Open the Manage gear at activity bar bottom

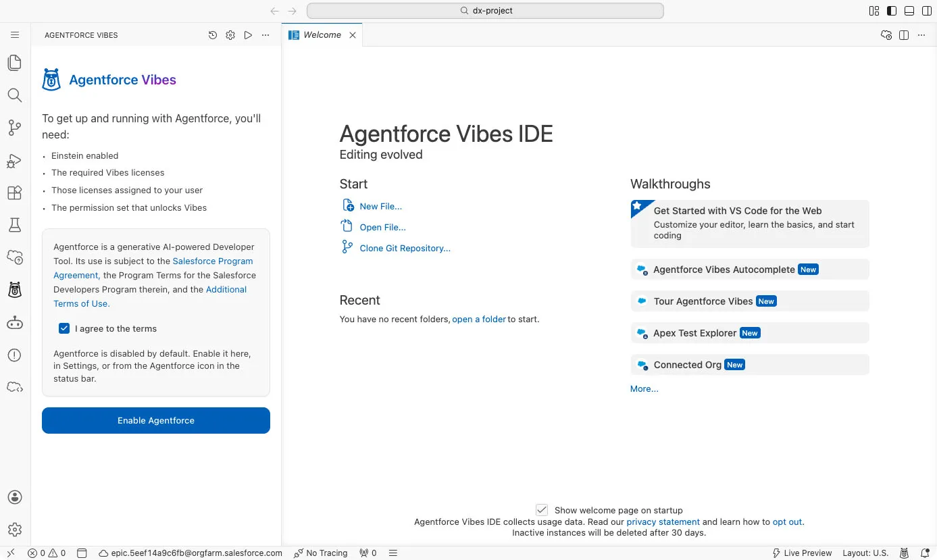(x=15, y=530)
